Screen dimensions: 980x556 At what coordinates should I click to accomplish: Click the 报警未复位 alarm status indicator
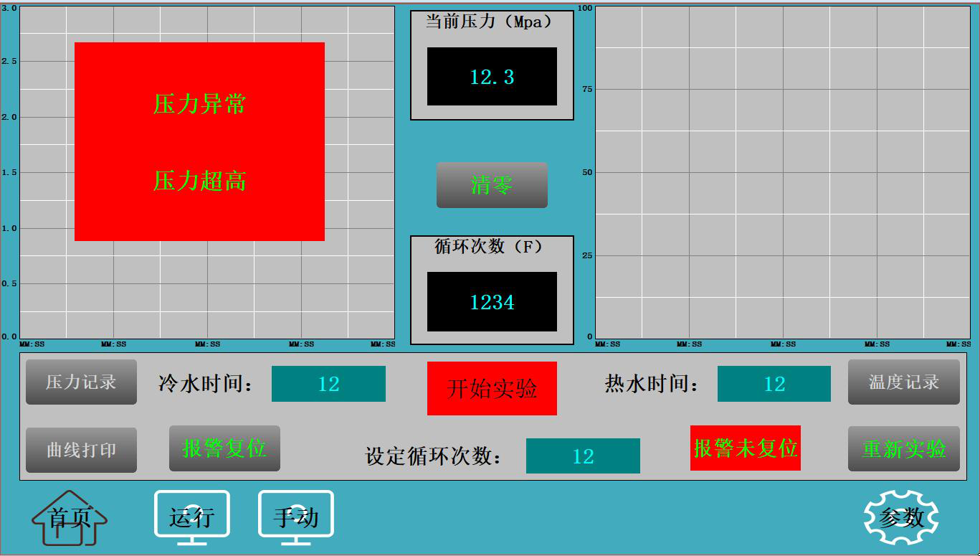point(745,448)
